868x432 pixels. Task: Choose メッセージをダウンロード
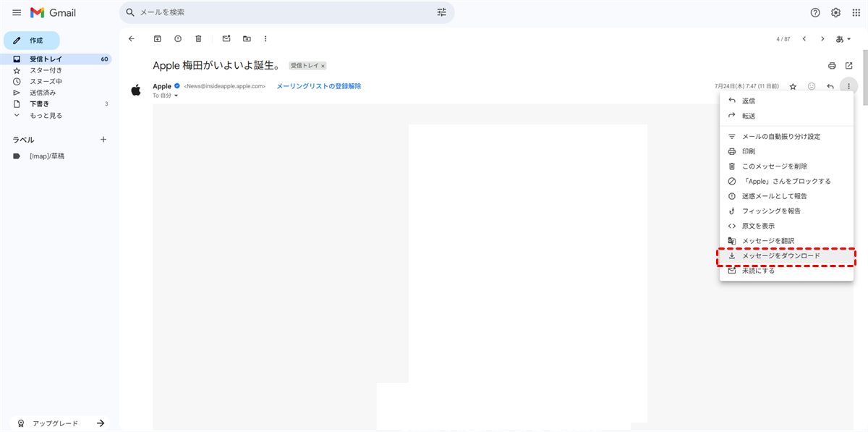pos(786,256)
